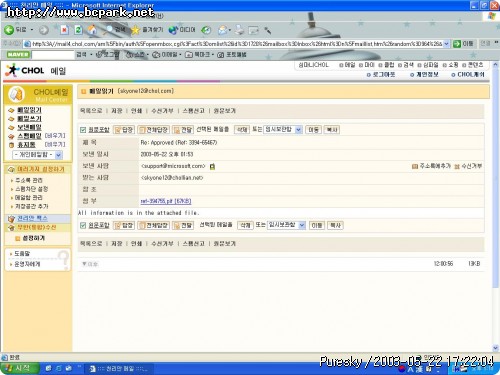500x375 pixels.
Task: Click the IE History toolbar icon
Action: (x=206, y=30)
